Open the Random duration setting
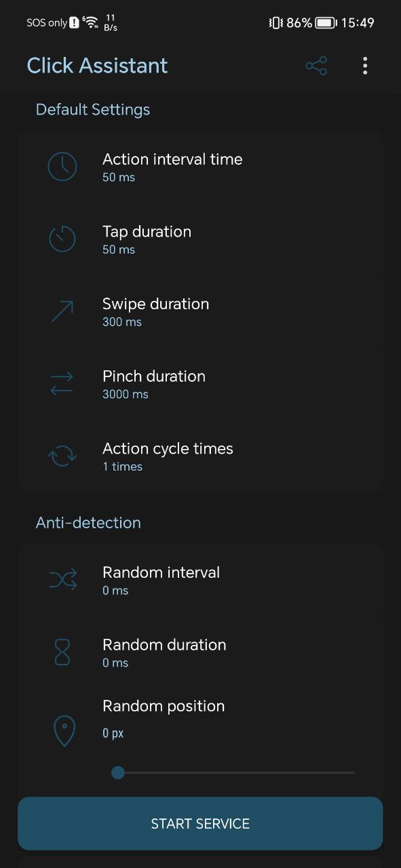 (200, 652)
